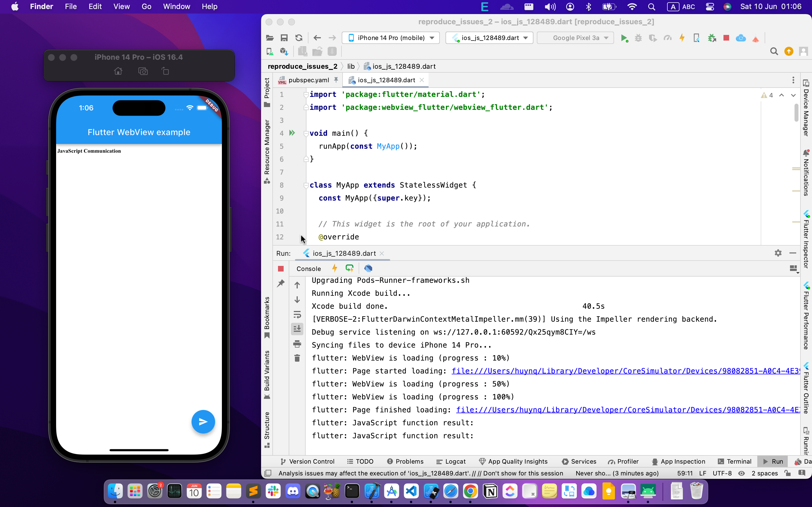Attach debugger to Dart process
This screenshot has height=507, width=812.
(x=712, y=38)
